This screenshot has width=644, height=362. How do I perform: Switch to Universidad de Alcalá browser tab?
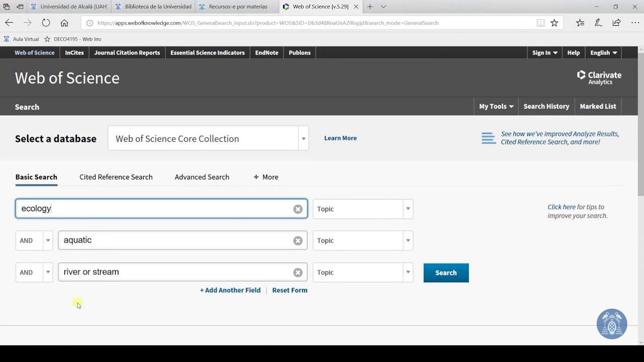pos(69,7)
